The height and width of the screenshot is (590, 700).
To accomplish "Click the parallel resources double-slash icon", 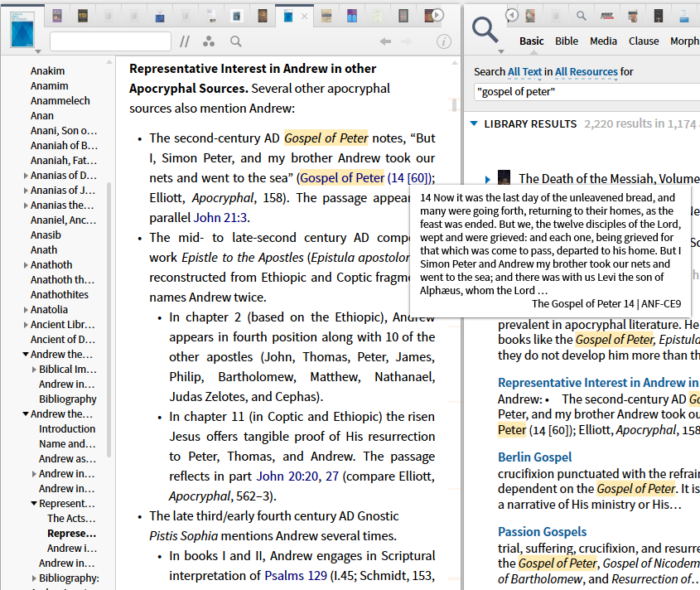I will click(x=185, y=41).
